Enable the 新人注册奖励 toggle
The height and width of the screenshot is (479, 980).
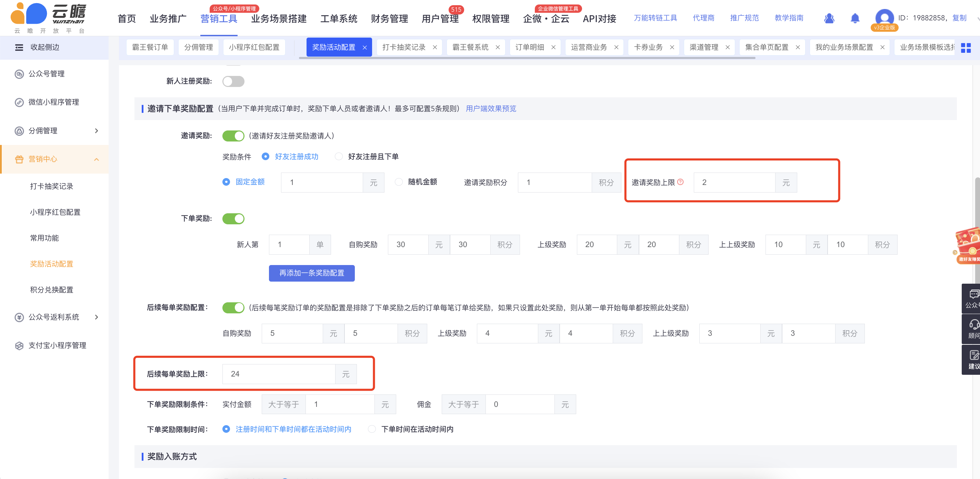click(233, 81)
